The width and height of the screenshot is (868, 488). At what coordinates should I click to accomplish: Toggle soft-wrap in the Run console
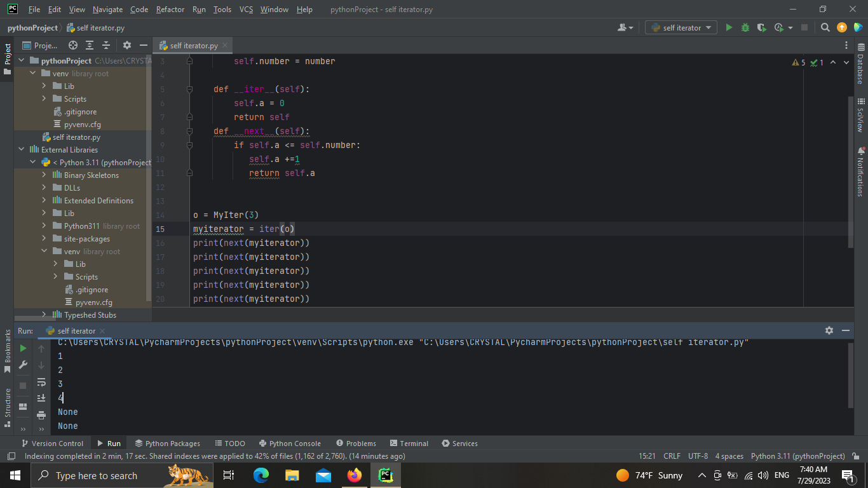coord(41,382)
